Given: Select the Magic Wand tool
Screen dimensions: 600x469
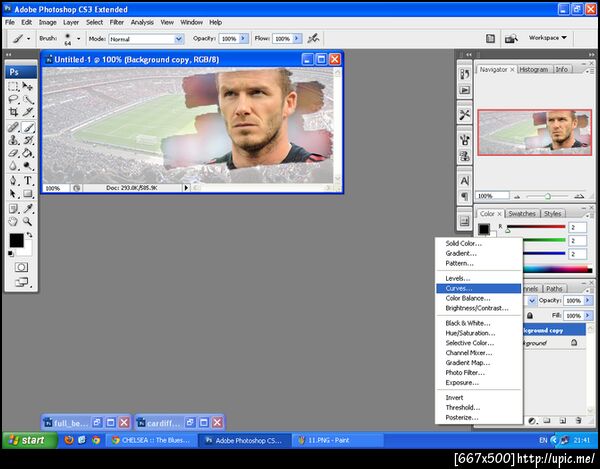Looking at the screenshot, I should tap(28, 99).
